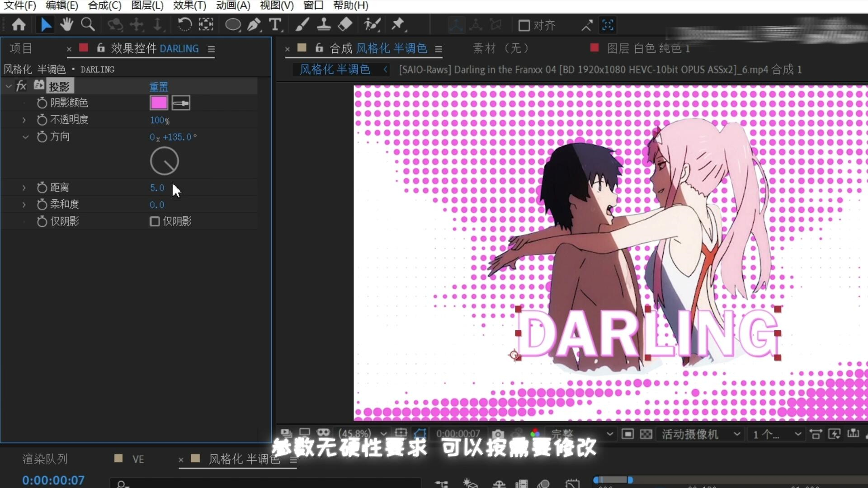The image size is (868, 488).
Task: Open the 文件(F) menu
Action: (20, 5)
